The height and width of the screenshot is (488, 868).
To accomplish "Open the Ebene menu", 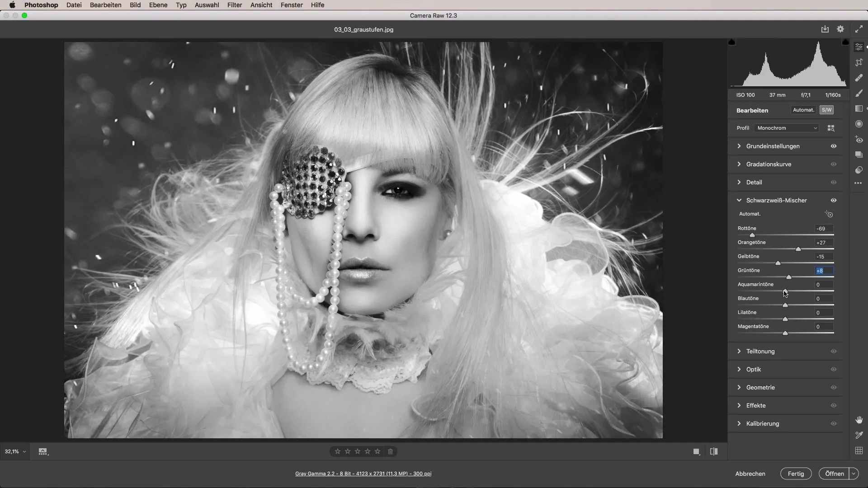I will coord(158,5).
